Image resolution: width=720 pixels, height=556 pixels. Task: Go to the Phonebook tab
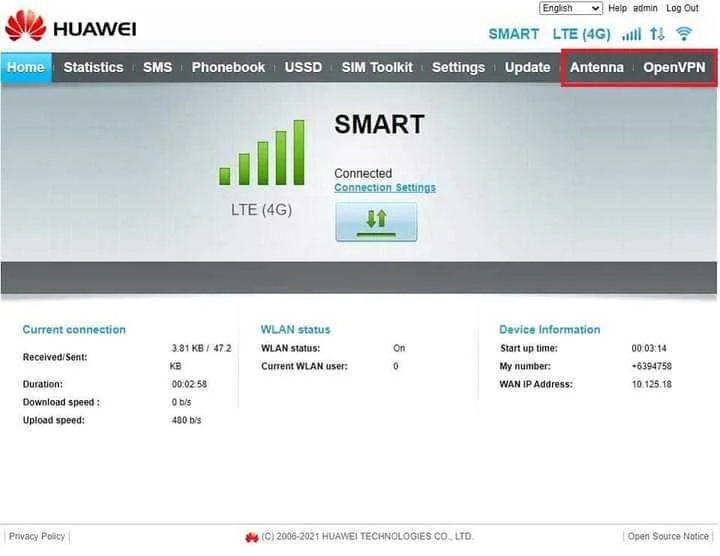[228, 67]
